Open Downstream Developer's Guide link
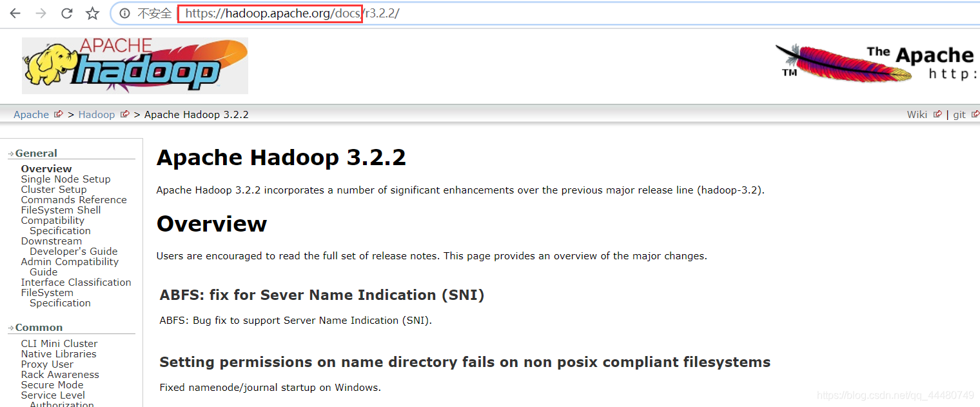The height and width of the screenshot is (407, 980). pos(69,246)
